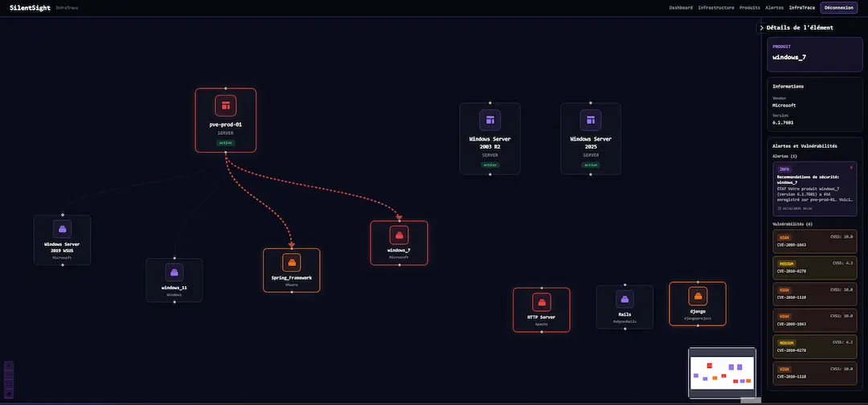Click the Alertes et Vulnérabilités section title
The width and height of the screenshot is (868, 405).
click(x=805, y=146)
